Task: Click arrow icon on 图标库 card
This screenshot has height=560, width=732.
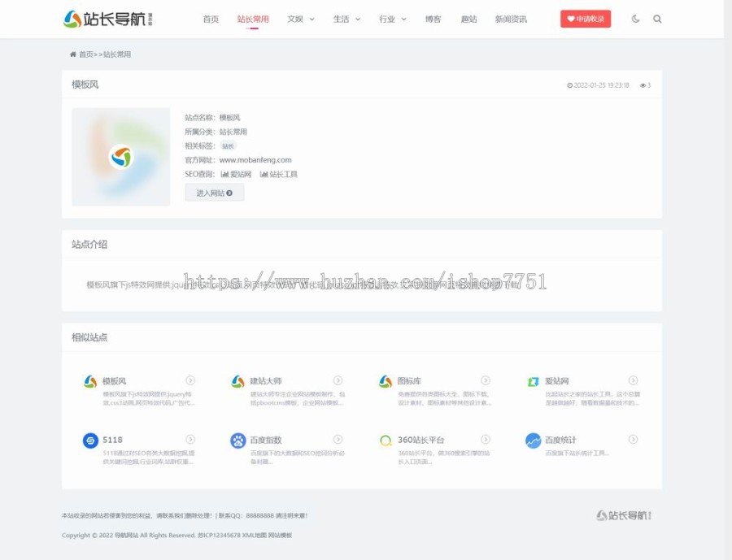Action: (486, 380)
